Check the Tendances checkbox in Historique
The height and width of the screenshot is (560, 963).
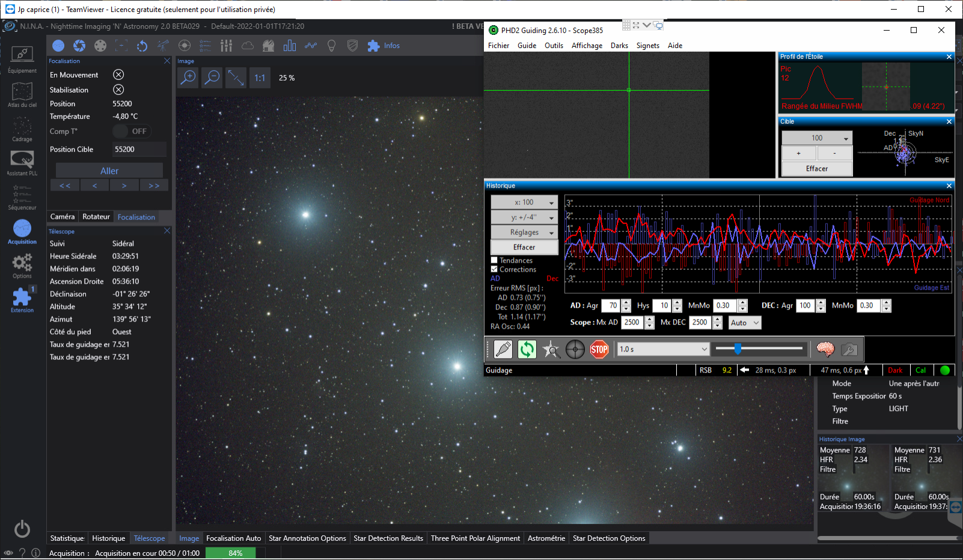point(494,260)
